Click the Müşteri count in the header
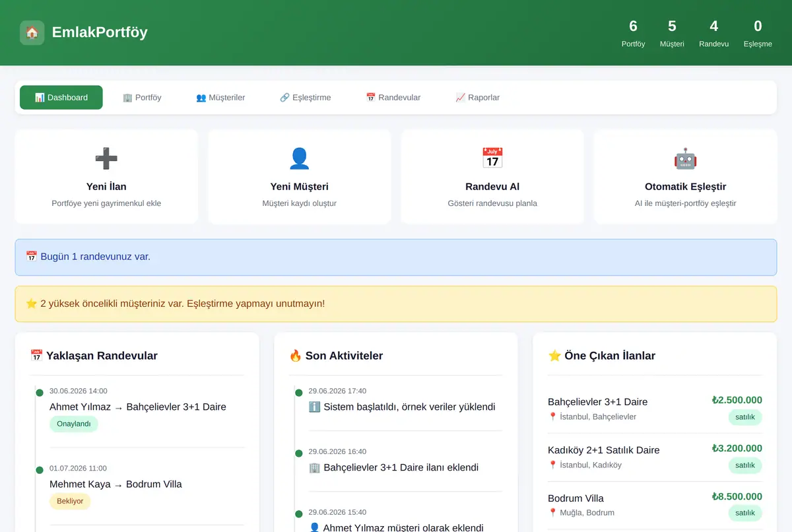 tap(672, 33)
